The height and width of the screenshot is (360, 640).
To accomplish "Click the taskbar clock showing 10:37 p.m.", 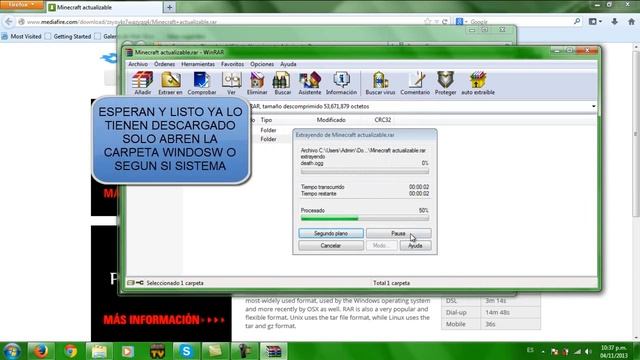I will (x=613, y=351).
